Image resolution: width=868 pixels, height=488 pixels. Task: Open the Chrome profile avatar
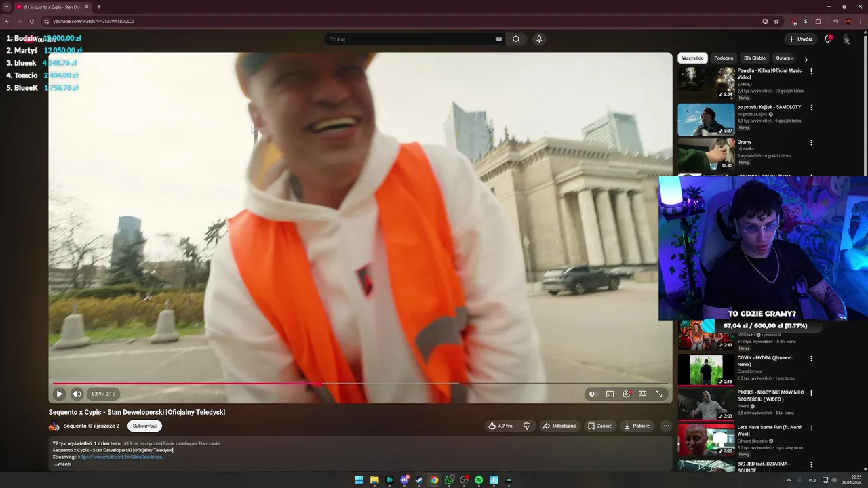(848, 21)
